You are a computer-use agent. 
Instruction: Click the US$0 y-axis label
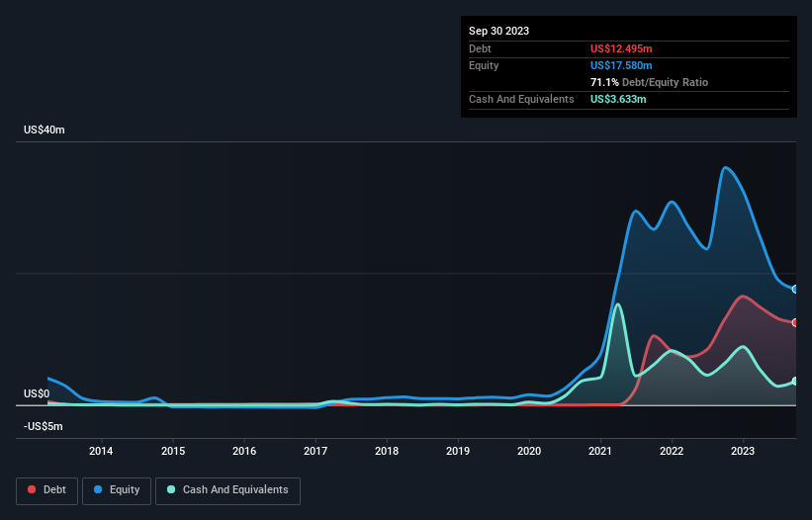click(x=37, y=393)
